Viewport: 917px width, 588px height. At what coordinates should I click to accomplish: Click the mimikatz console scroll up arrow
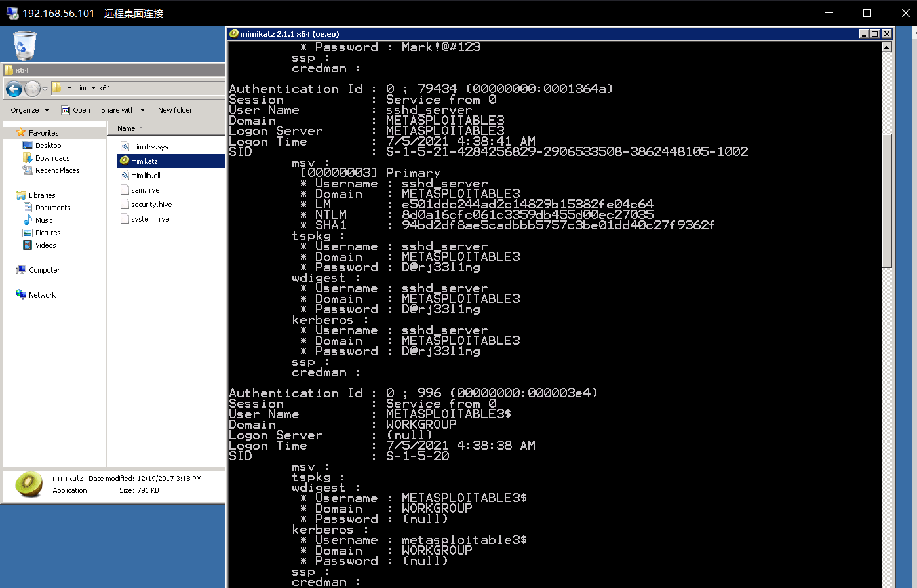tap(886, 47)
